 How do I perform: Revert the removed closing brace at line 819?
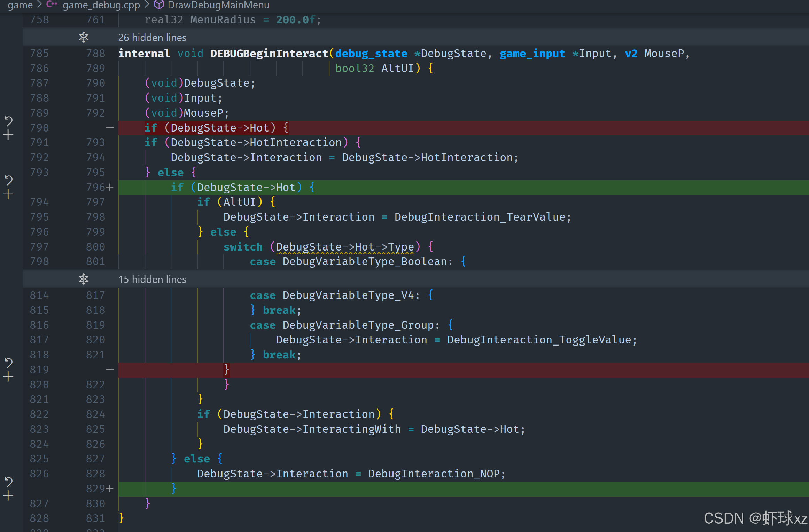8,363
